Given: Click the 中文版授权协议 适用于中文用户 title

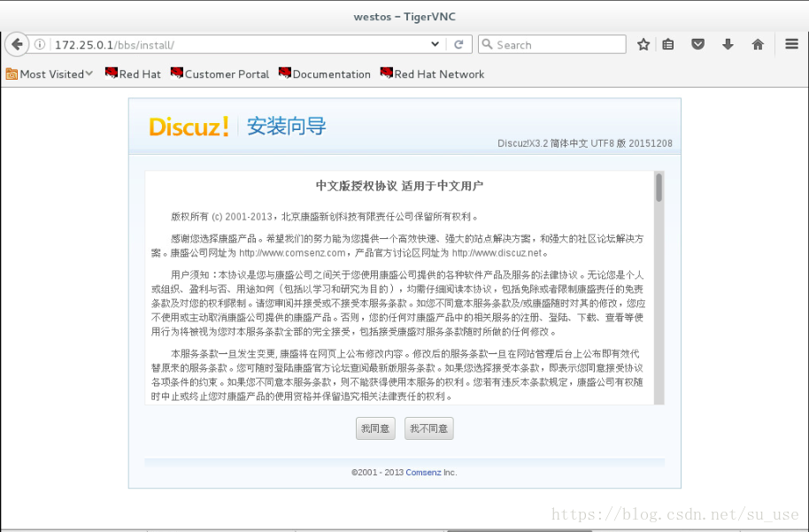Looking at the screenshot, I should tap(399, 186).
